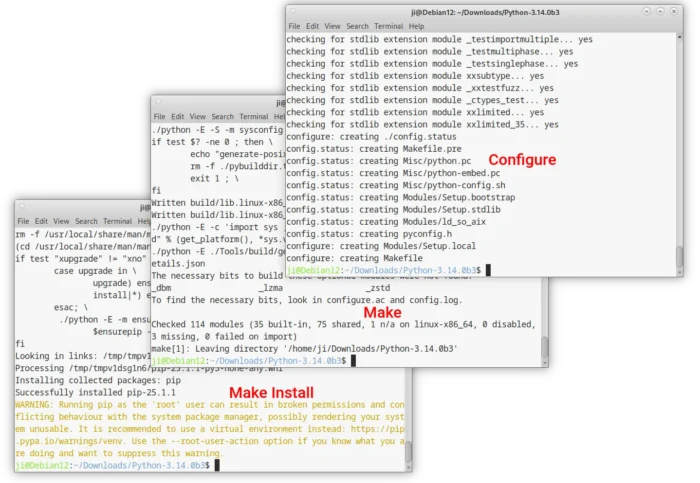Click the line ending '_ctypes_test... yes'
Screen dimensions: 700x483
click(x=422, y=100)
